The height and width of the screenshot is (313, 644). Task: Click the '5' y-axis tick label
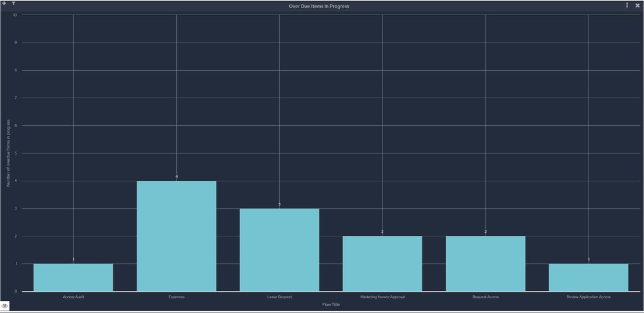(x=16, y=153)
